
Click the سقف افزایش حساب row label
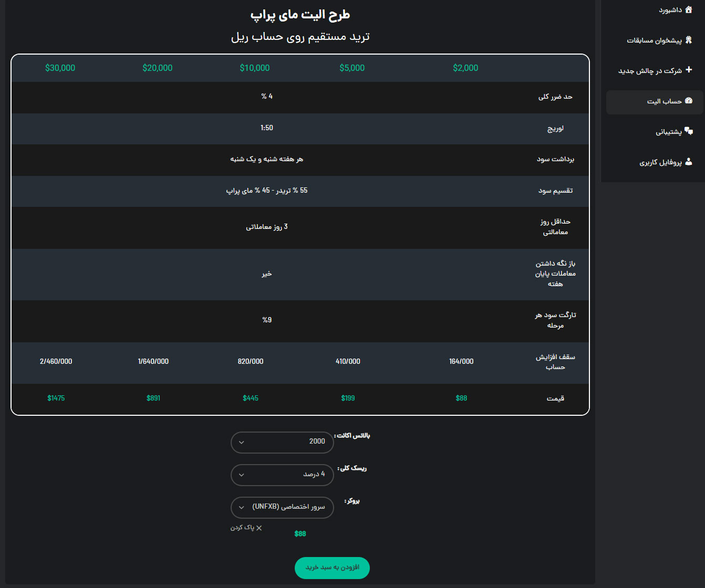[x=555, y=362]
